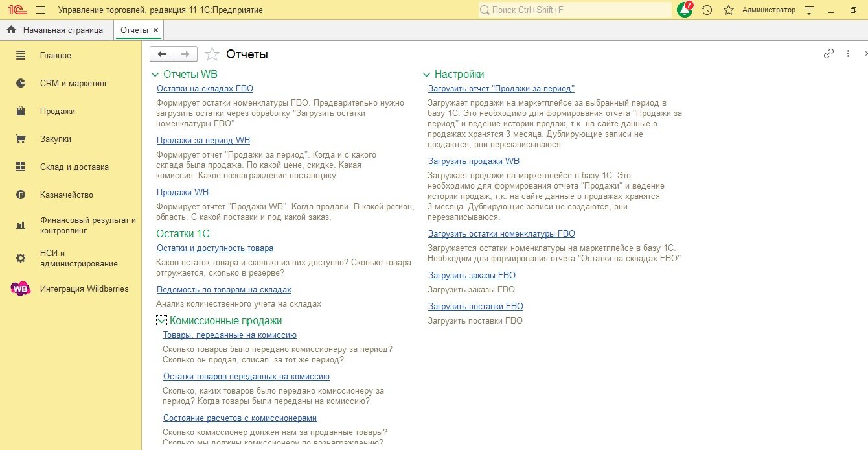Open Остатки товаров переданных на комиссию
The height and width of the screenshot is (450, 868).
(x=246, y=377)
